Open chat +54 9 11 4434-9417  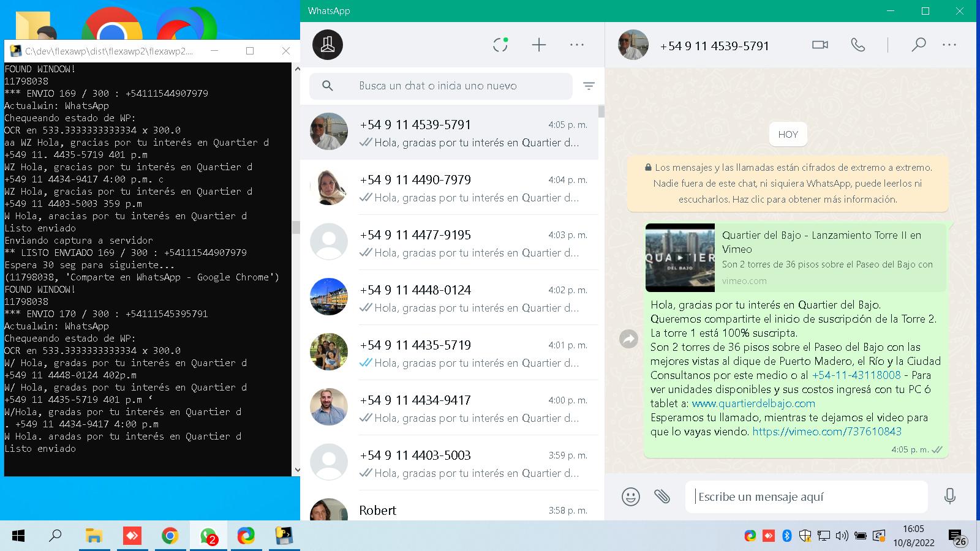point(449,407)
